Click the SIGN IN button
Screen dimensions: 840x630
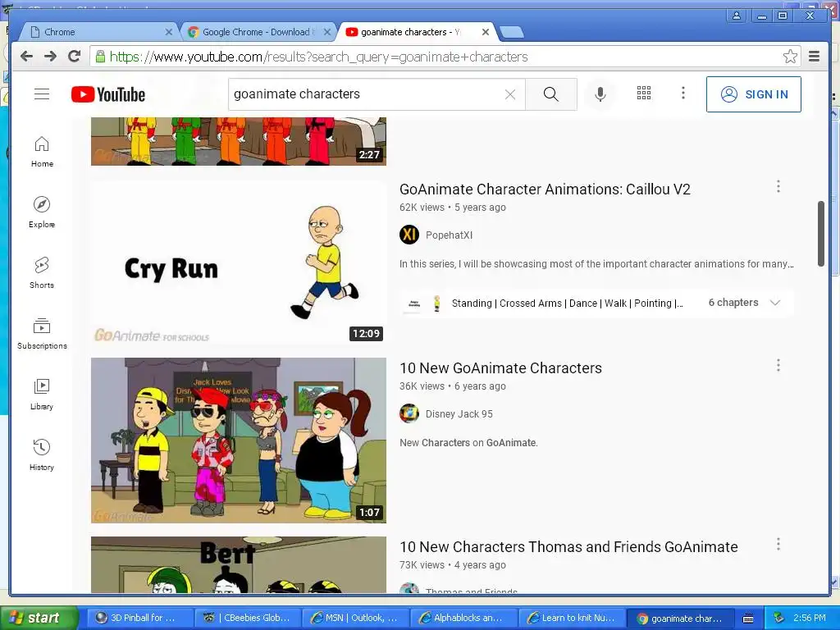point(754,94)
